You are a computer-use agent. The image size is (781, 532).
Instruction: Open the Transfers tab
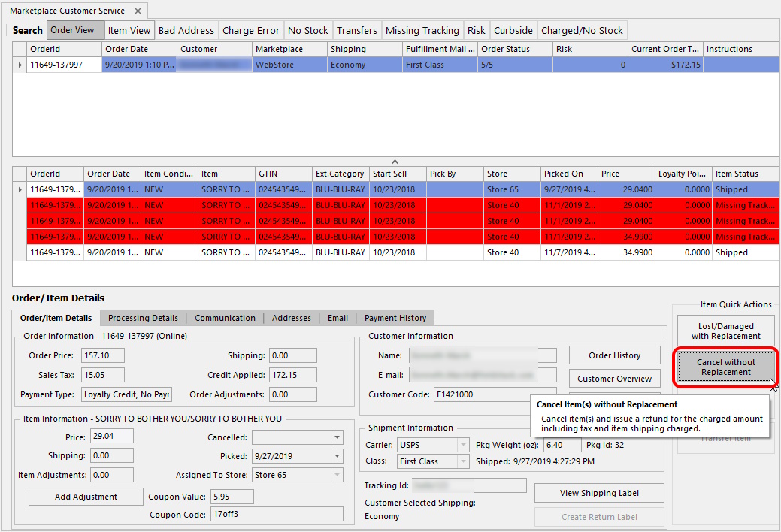[356, 30]
